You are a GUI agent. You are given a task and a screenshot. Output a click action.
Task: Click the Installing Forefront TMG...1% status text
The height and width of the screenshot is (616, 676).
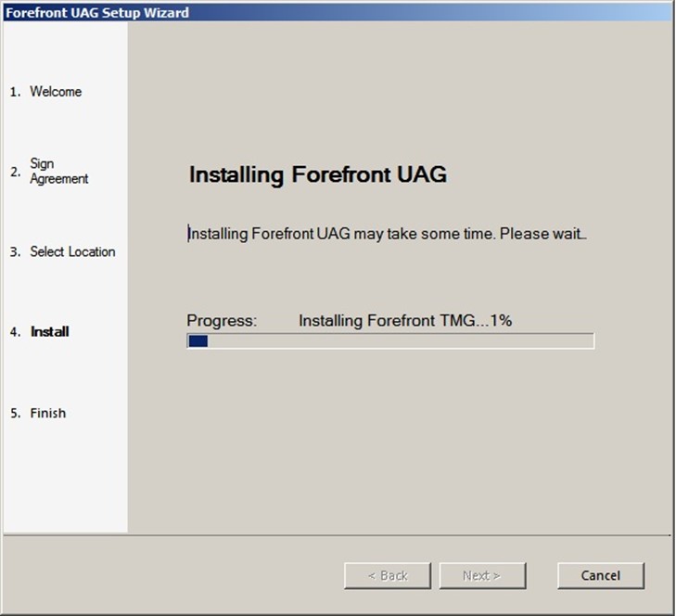pos(405,320)
